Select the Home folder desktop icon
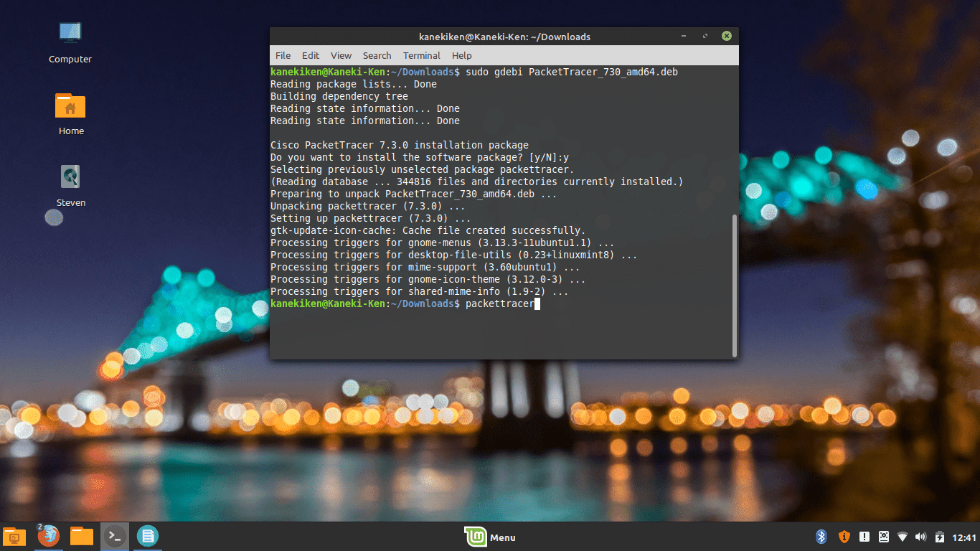Viewport: 980px width, 551px height. pos(70,114)
